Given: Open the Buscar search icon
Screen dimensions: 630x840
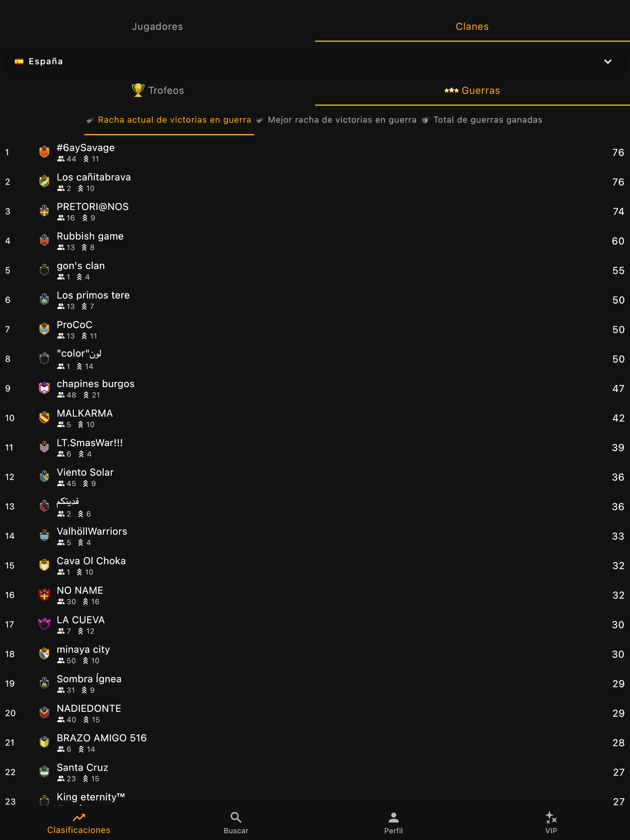Looking at the screenshot, I should [x=236, y=817].
